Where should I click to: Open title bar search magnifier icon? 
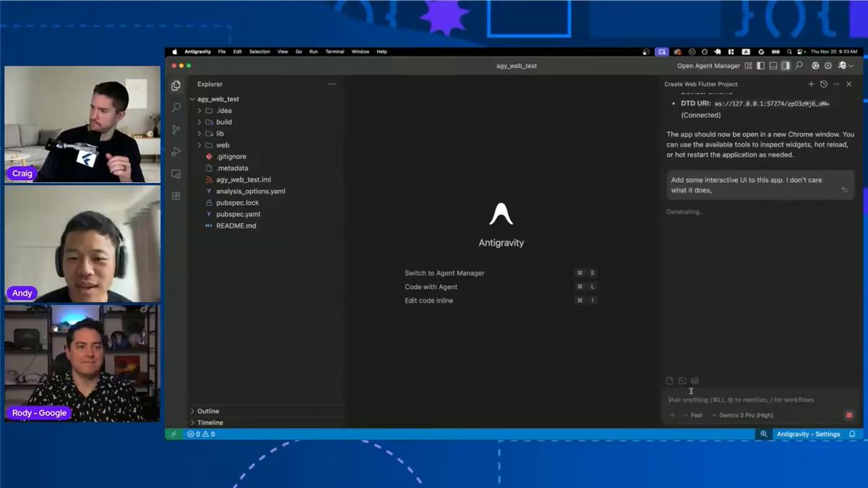pos(799,66)
